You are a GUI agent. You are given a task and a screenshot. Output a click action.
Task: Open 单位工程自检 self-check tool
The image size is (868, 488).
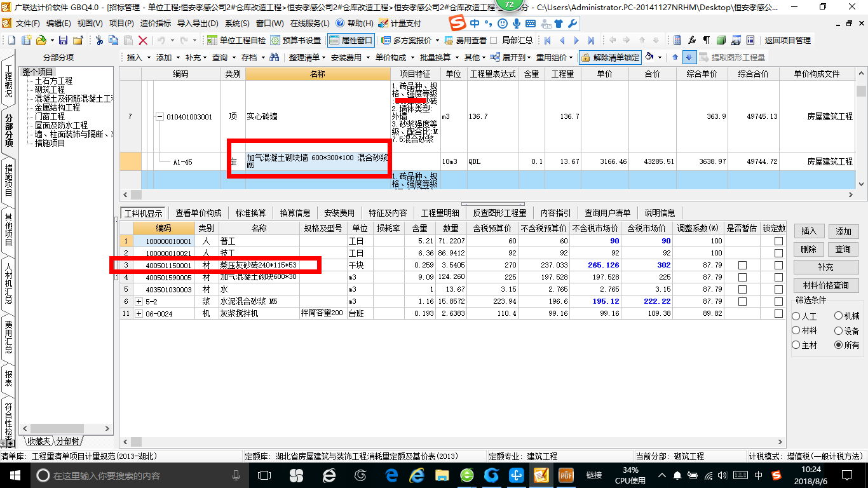236,40
